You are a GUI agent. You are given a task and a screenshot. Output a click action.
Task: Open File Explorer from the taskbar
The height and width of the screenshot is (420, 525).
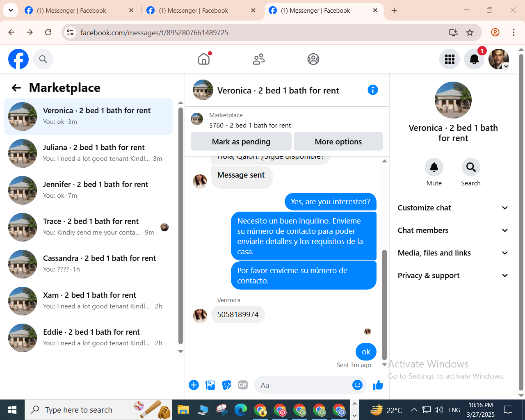[183, 410]
